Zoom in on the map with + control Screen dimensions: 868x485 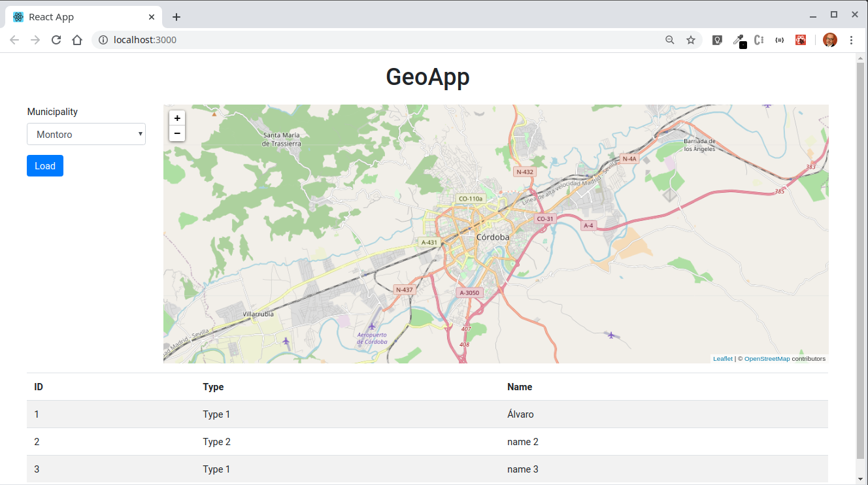[177, 118]
